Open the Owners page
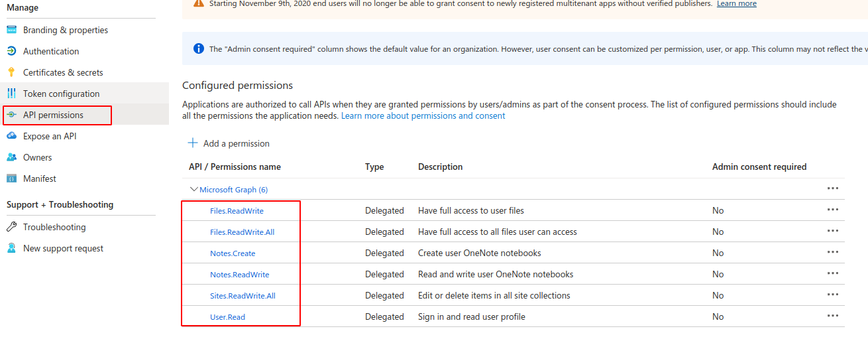This screenshot has width=868, height=343. coord(37,157)
